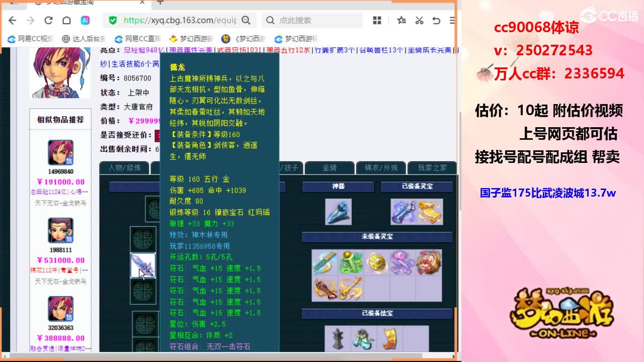The height and width of the screenshot is (362, 644).
Task: Open recommended item 14969840 avatar
Action: point(61,152)
